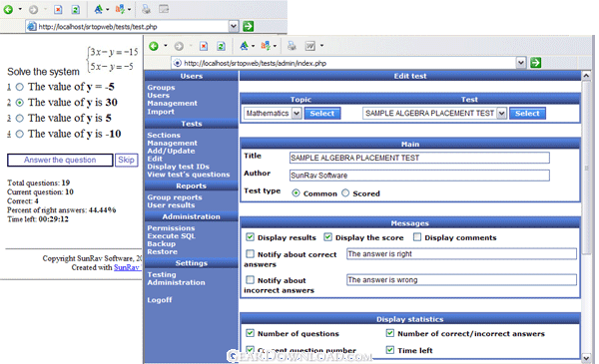Click scroll up arrow of admin page scrollbar
This screenshot has width=599, height=364.
586,76
